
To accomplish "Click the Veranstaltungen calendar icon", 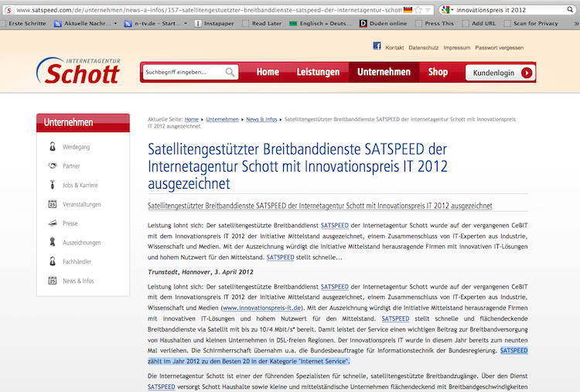I will pos(53,204).
